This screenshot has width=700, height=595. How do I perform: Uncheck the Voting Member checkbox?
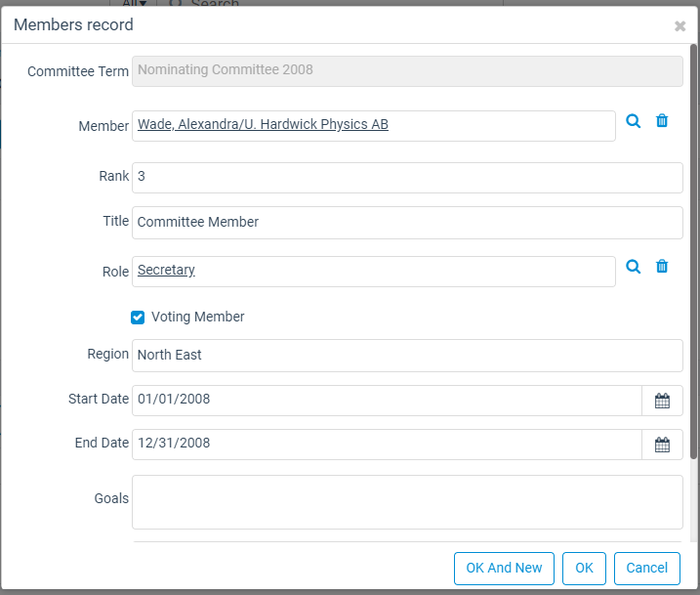[138, 318]
